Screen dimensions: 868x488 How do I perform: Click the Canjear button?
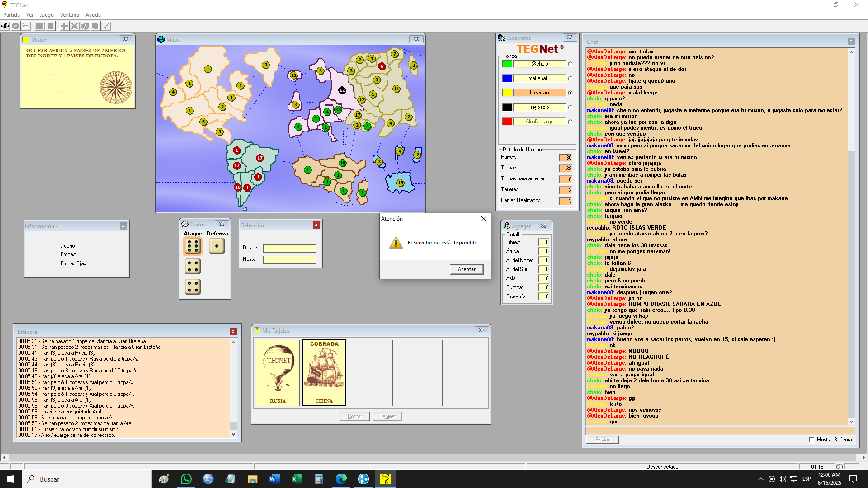[387, 416]
